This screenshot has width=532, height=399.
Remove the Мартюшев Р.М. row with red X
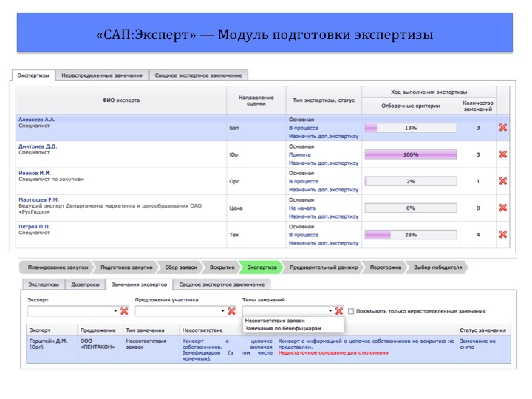click(x=503, y=208)
